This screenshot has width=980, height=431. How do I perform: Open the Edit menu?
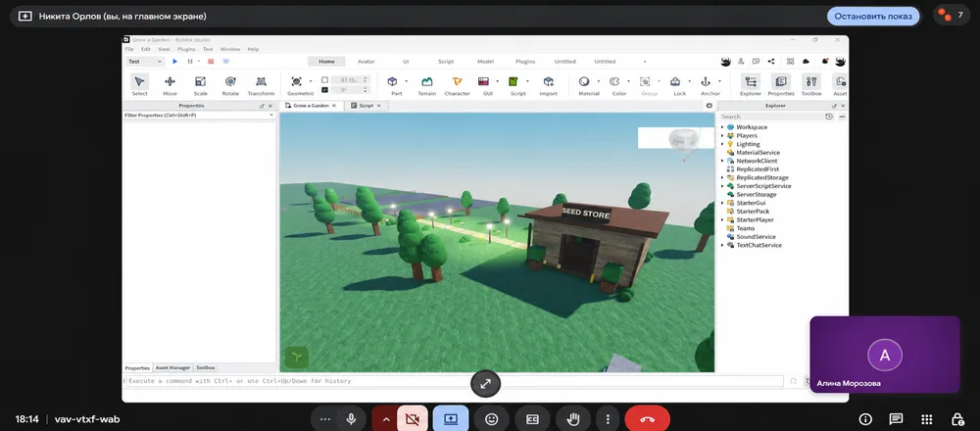[x=146, y=49]
